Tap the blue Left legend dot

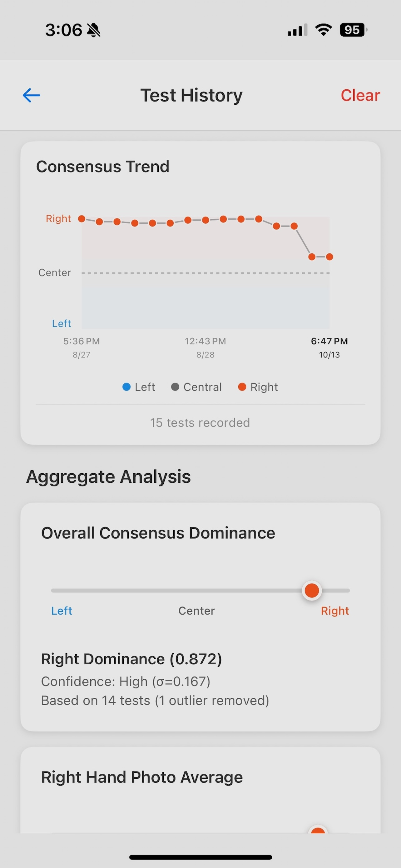(x=126, y=387)
